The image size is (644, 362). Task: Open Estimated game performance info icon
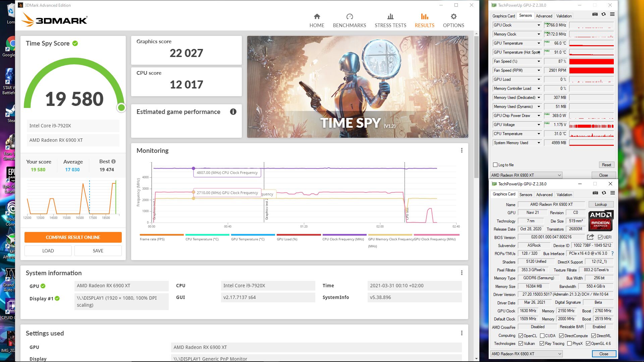[233, 112]
